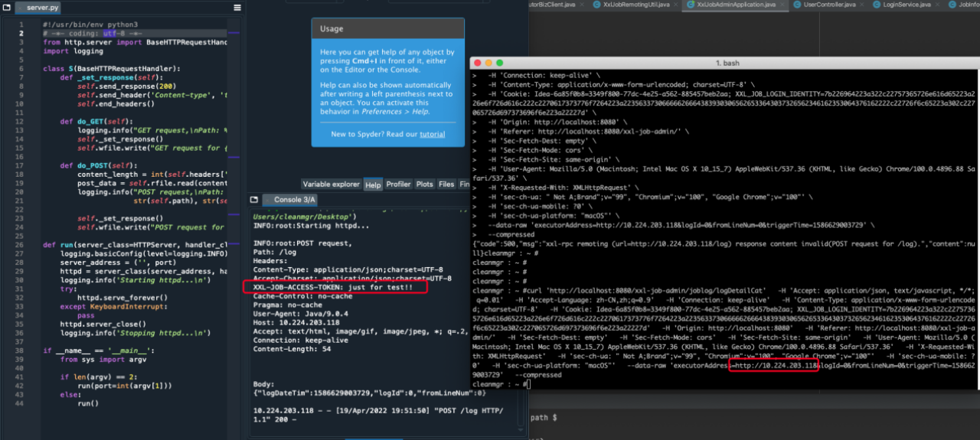The image size is (980, 440).
Task: Click the class icon on LoginService.java tab
Action: coord(877,5)
